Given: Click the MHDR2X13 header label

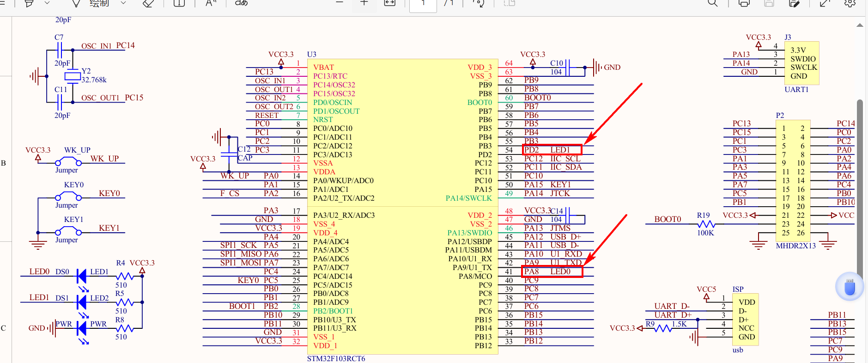Looking at the screenshot, I should [x=795, y=246].
